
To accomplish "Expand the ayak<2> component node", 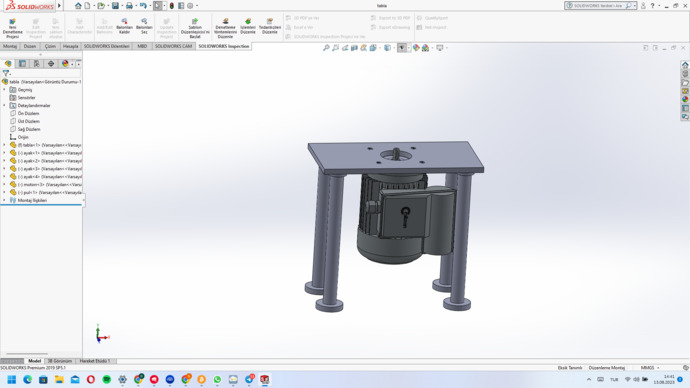I will coord(4,161).
